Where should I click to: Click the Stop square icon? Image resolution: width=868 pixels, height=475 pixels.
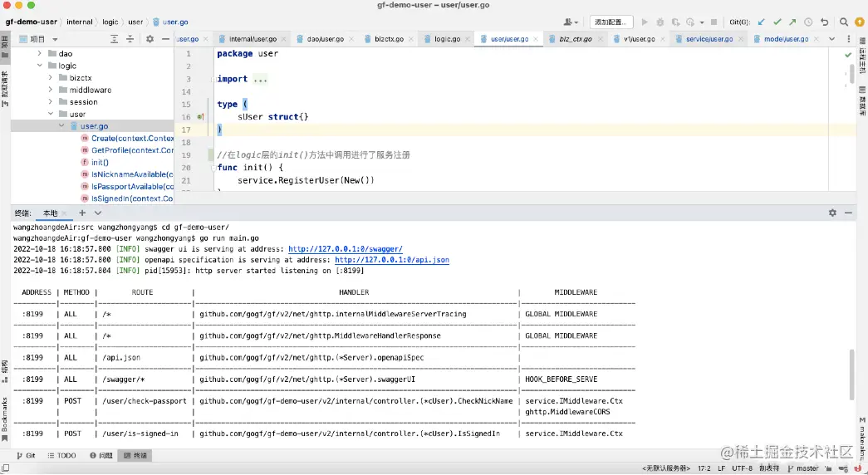(x=714, y=22)
